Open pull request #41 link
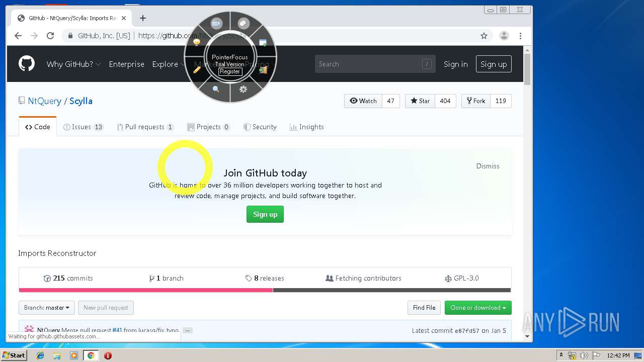The image size is (644, 362). (117, 330)
